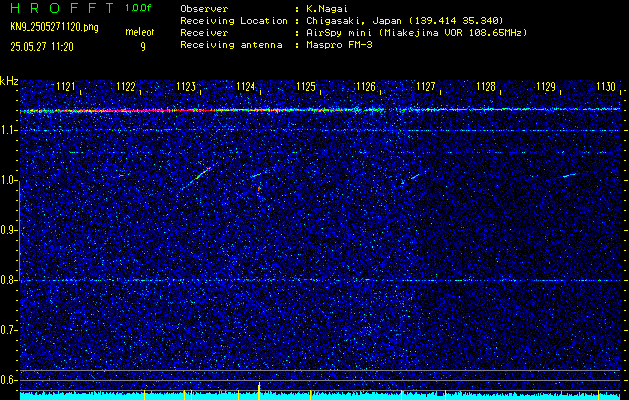Screen dimensions: 629x400
Task: Click the meteor echo streak before 1127
Action: [415, 176]
